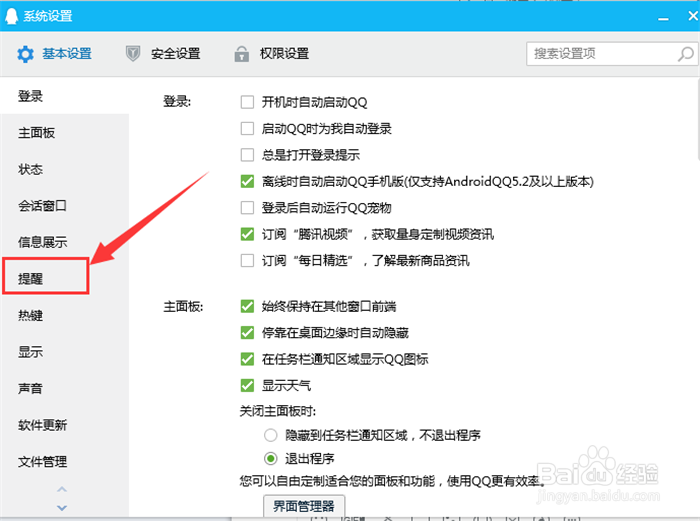The width and height of the screenshot is (700, 521).
Task: Click the 界面管理器 button
Action: 304,506
